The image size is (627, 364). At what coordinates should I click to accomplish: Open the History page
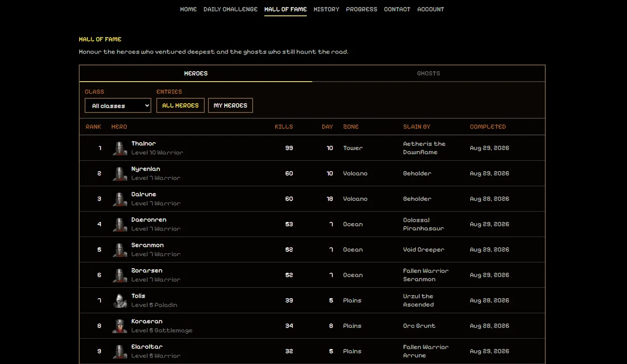[326, 9]
